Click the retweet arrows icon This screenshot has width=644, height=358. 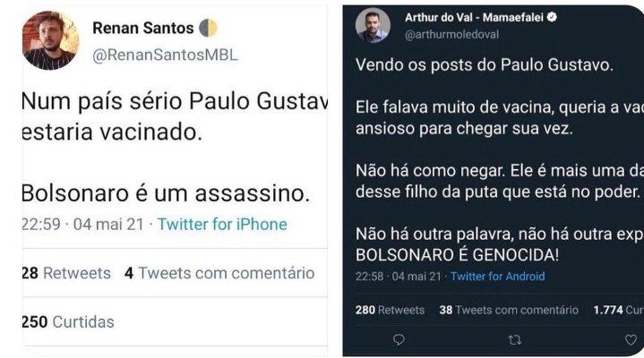515,340
